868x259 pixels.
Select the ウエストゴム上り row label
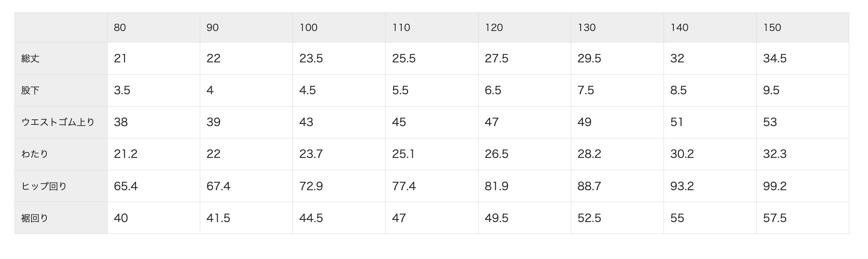coord(58,122)
